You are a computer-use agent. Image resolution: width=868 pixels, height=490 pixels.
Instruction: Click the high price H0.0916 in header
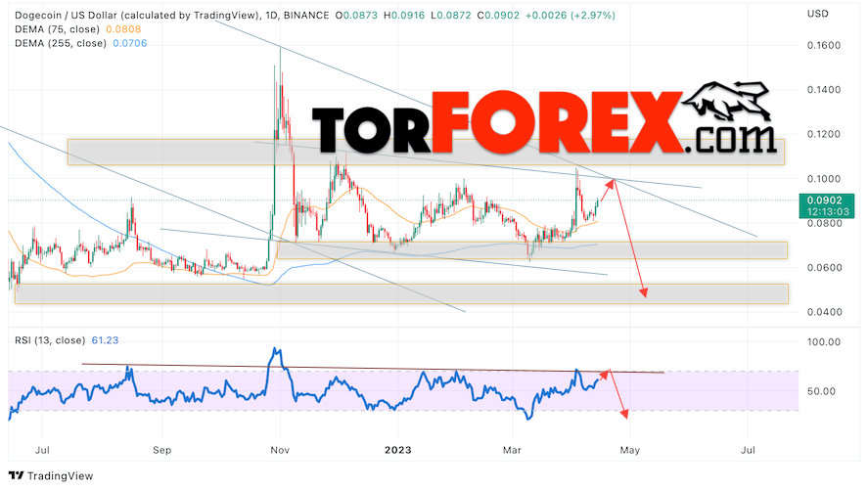[x=403, y=16]
